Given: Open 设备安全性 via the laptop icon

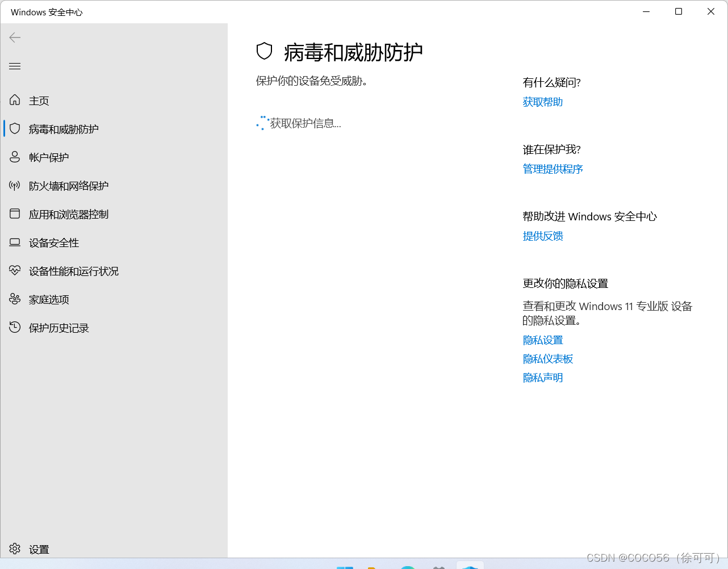Looking at the screenshot, I should [15, 242].
